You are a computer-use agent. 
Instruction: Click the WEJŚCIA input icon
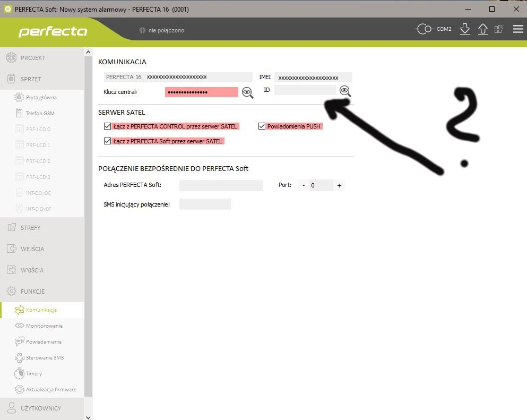click(x=12, y=248)
